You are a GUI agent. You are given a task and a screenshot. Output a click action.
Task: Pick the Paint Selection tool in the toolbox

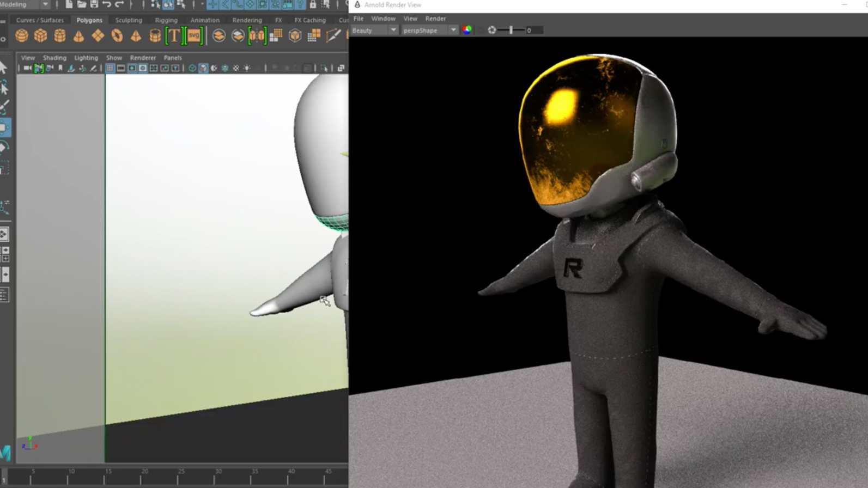pyautogui.click(x=4, y=107)
